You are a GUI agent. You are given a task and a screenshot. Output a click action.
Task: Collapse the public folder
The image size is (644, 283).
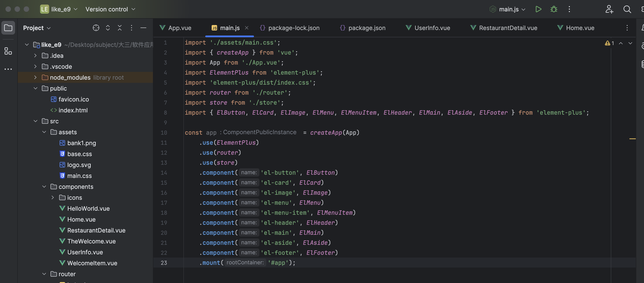pyautogui.click(x=35, y=88)
